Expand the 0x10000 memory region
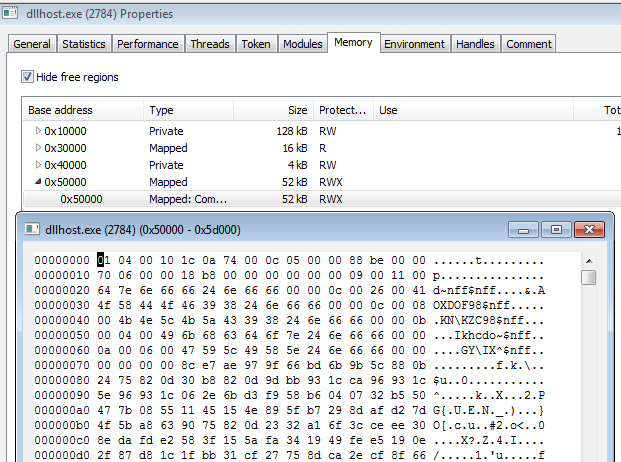The width and height of the screenshot is (621, 462). pyautogui.click(x=39, y=131)
